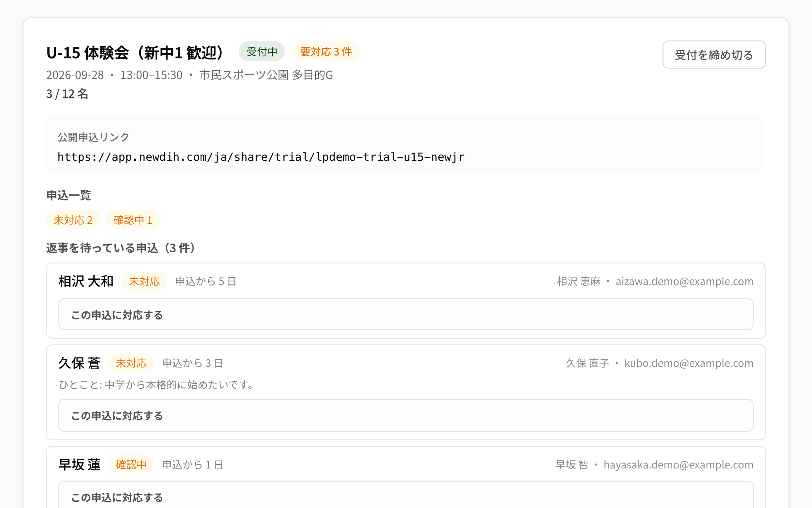
Task: Click applicant name 早坂 蓮
Action: point(80,465)
